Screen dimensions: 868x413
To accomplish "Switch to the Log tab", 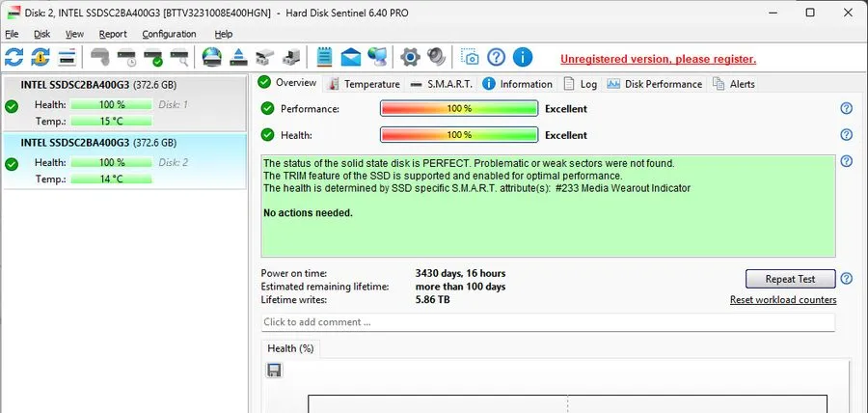I will click(581, 84).
